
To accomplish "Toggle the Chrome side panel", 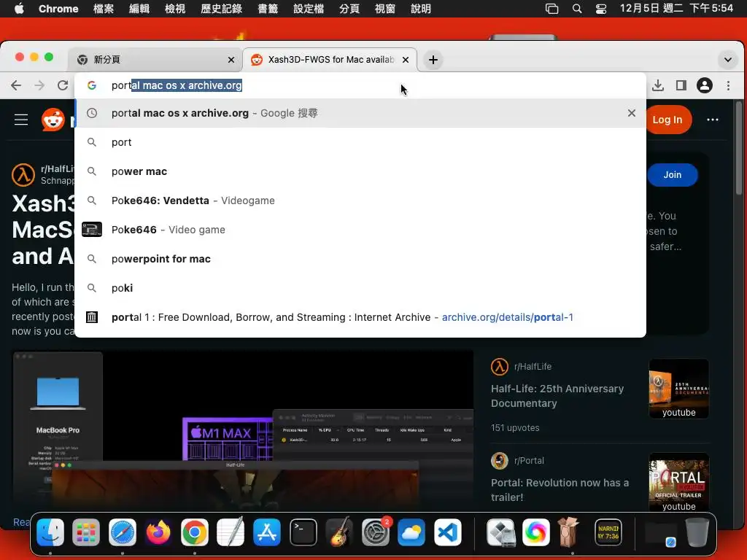I will click(x=681, y=85).
